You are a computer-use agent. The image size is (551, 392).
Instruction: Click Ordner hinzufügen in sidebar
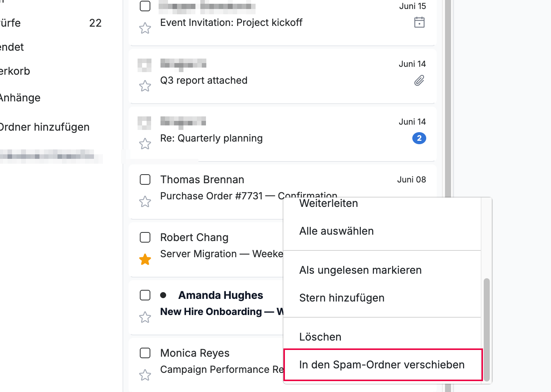(x=44, y=127)
